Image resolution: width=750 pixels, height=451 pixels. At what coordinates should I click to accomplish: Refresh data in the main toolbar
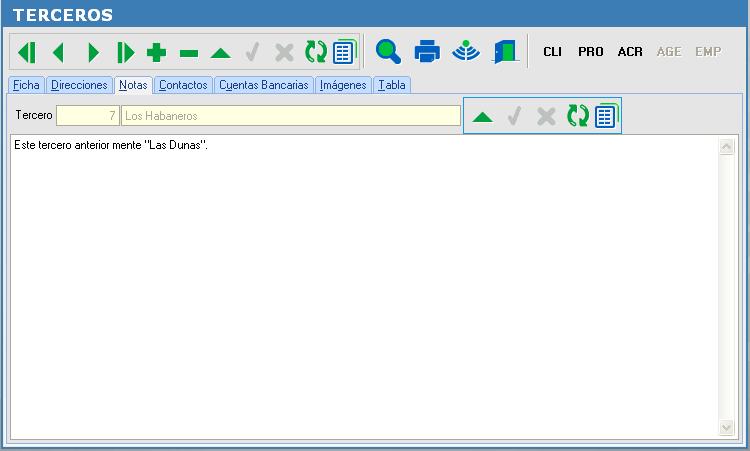[x=316, y=52]
